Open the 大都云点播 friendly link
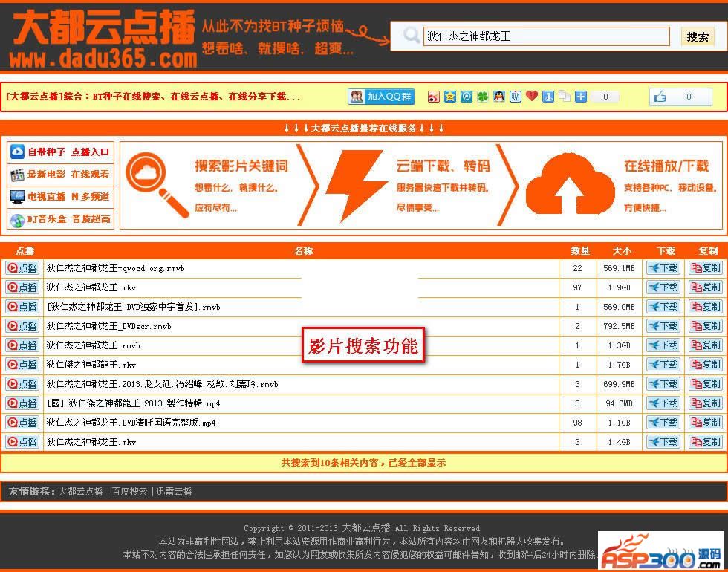Screen dimensions: 728x572 80,491
